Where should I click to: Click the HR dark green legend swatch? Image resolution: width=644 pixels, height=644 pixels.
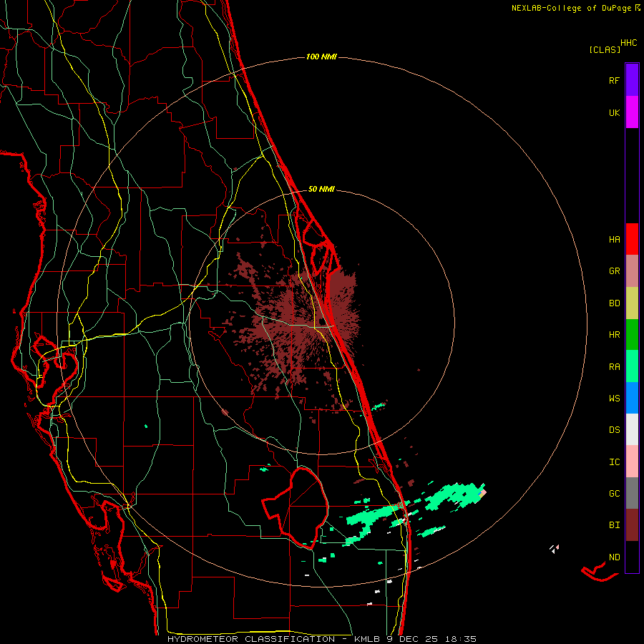coord(632,335)
